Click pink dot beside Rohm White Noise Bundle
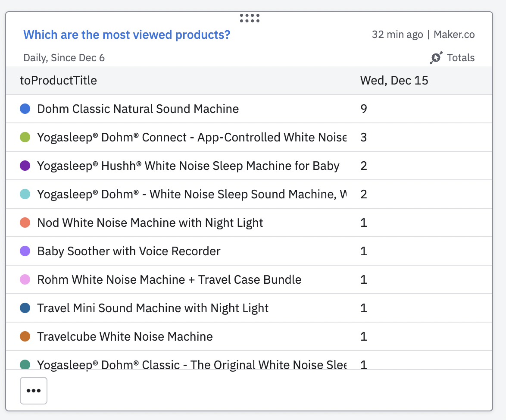The width and height of the screenshot is (506, 420). (25, 279)
